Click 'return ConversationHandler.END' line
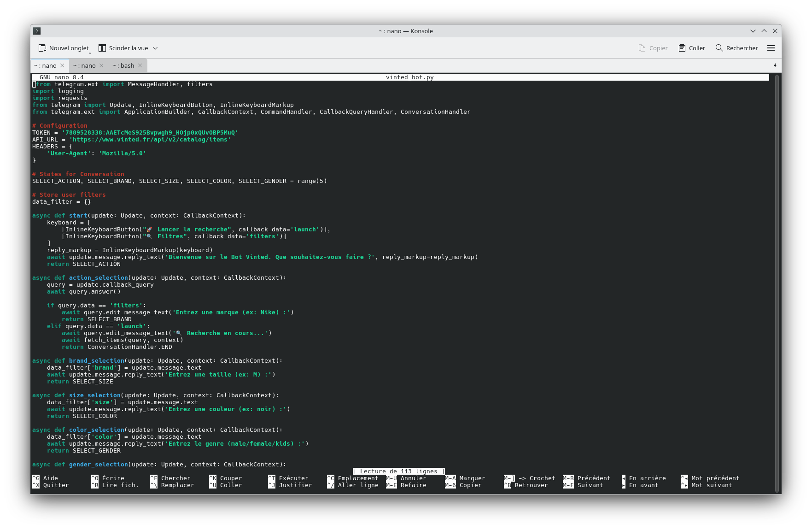This screenshot has height=530, width=812. click(117, 347)
